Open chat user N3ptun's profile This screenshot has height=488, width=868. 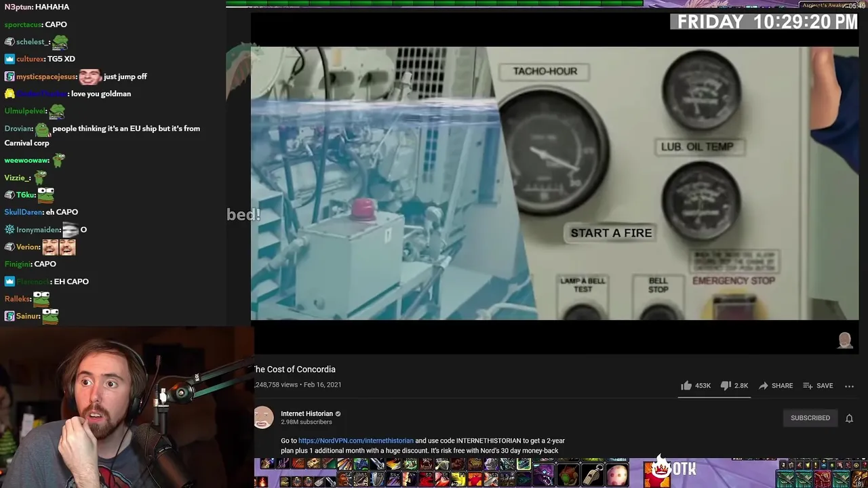pos(18,7)
